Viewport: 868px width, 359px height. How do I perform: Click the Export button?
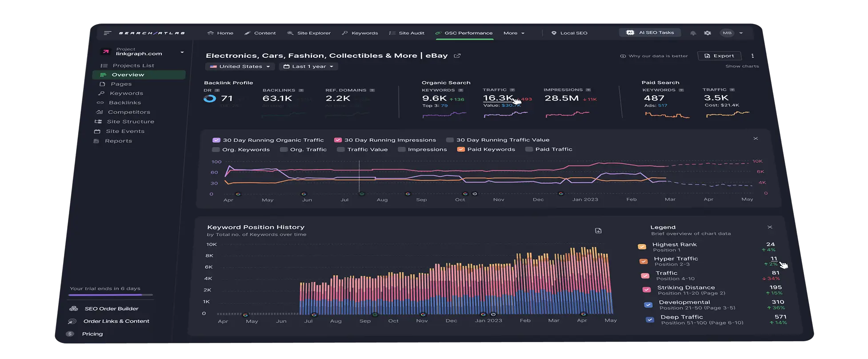720,56
